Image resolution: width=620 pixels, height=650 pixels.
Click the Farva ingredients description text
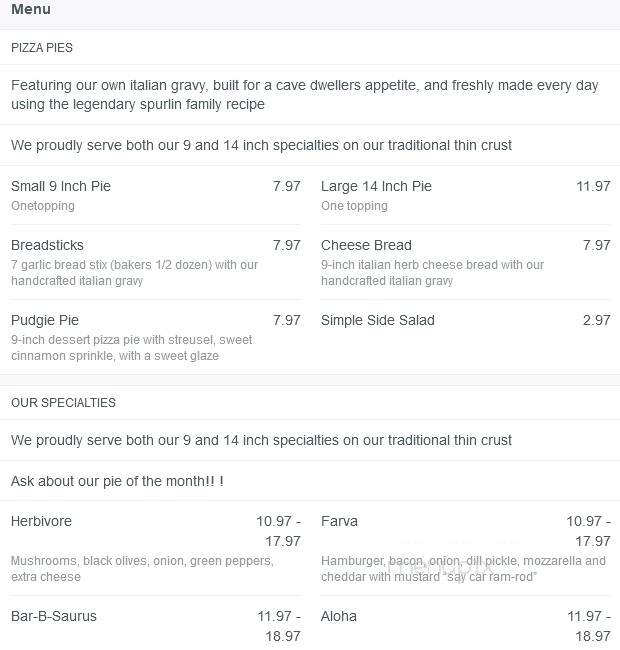(463, 569)
